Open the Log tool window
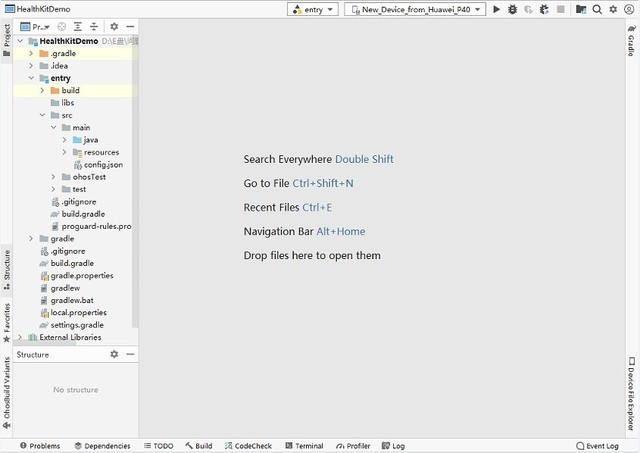Viewport: 640px width, 453px height. coord(393,446)
